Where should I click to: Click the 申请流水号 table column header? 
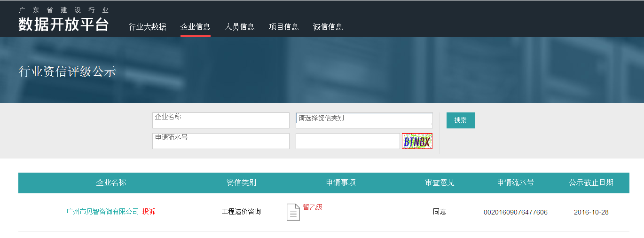pos(515,182)
